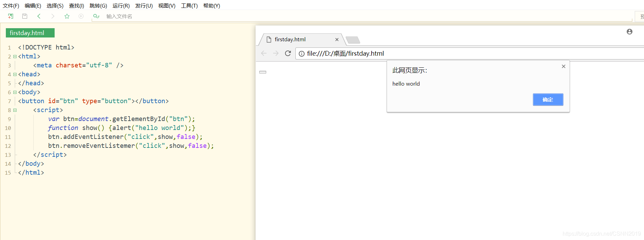644x240 pixels.
Task: Close the firstday.html browser tab
Action: coord(337,40)
